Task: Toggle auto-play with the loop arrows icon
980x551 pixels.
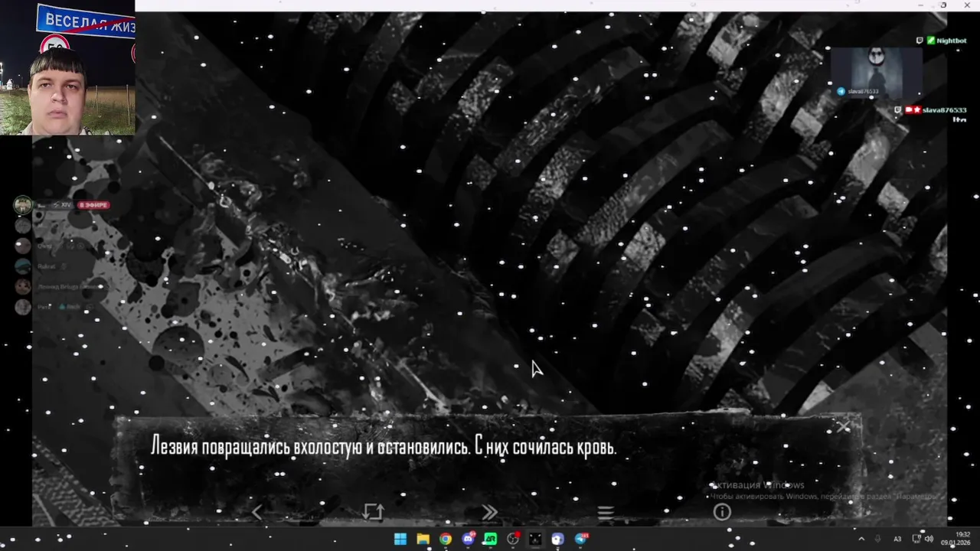Action: point(373,512)
